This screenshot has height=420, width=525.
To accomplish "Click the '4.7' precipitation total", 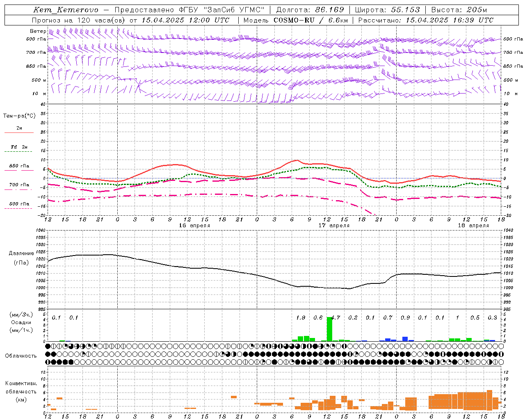I will (336, 318).
